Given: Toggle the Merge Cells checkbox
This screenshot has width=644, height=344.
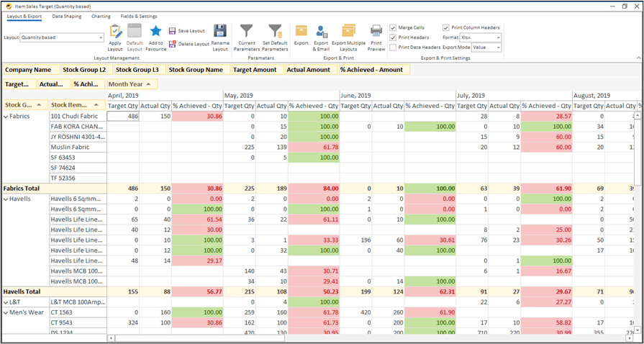Looking at the screenshot, I should [393, 27].
